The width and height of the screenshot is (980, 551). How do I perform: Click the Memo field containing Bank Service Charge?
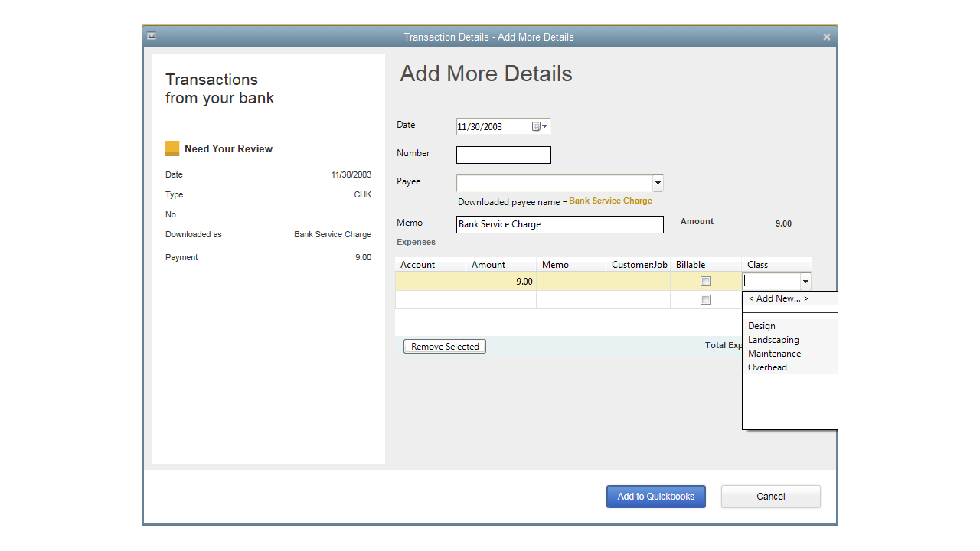(x=559, y=224)
